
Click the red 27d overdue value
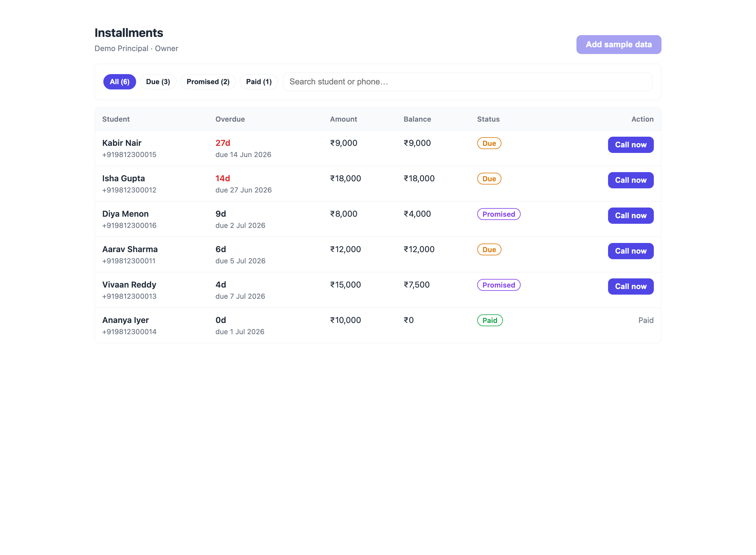pyautogui.click(x=222, y=143)
